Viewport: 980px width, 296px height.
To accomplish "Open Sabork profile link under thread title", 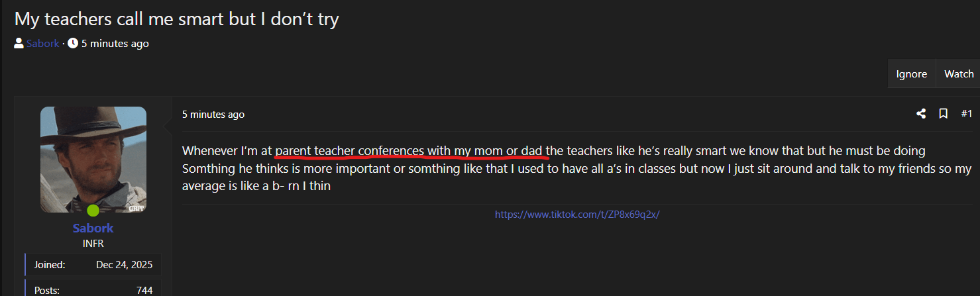I will point(43,44).
